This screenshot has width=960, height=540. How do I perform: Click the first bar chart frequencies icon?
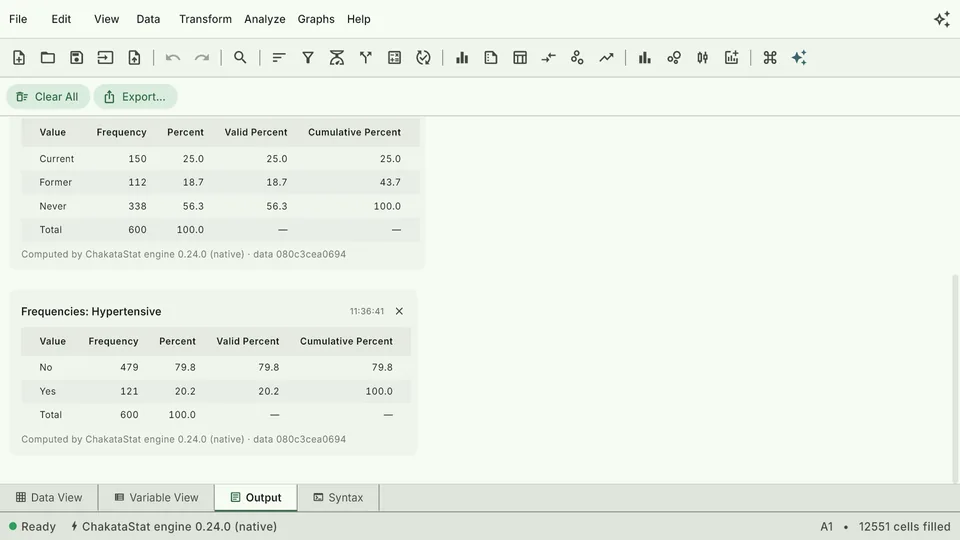(462, 58)
